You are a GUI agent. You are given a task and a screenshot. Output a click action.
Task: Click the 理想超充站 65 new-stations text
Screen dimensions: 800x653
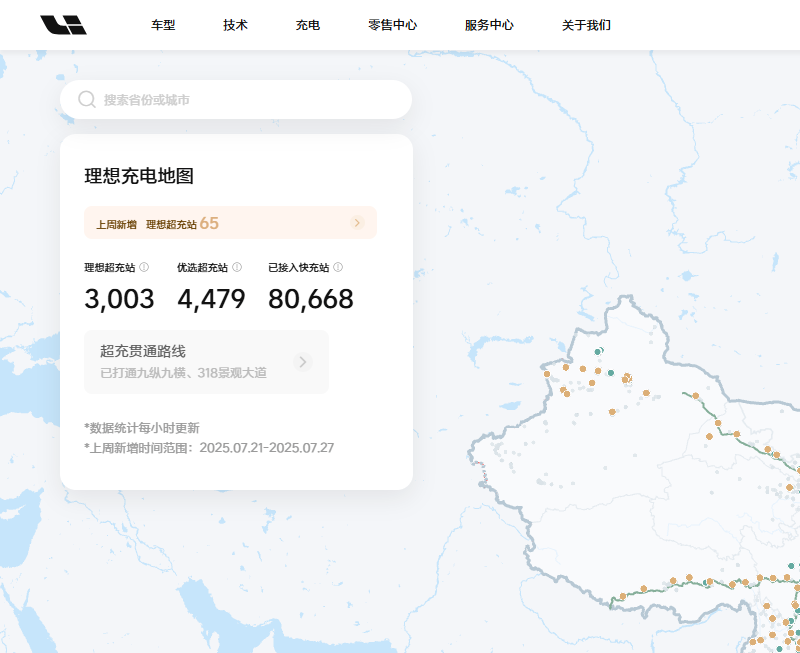click(182, 224)
